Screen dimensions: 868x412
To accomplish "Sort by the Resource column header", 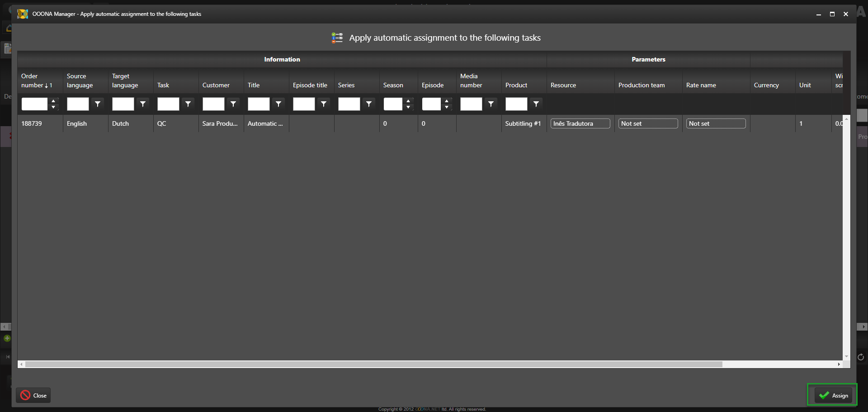I will tap(563, 85).
